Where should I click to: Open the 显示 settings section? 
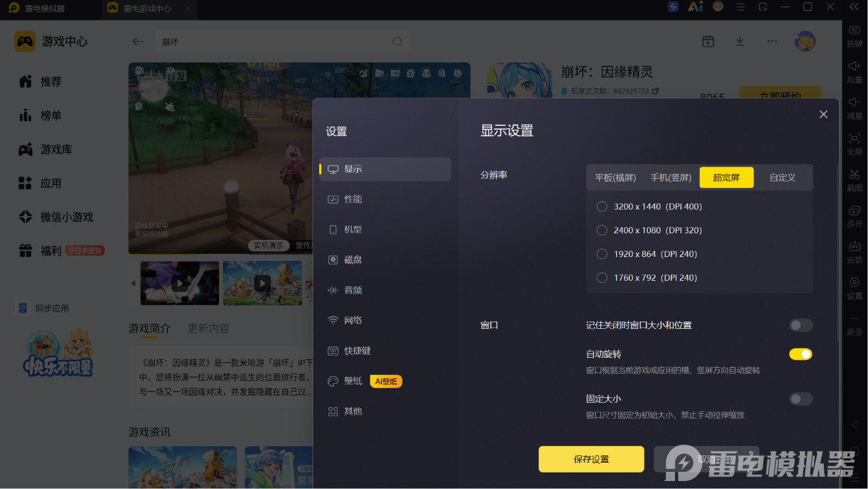385,169
